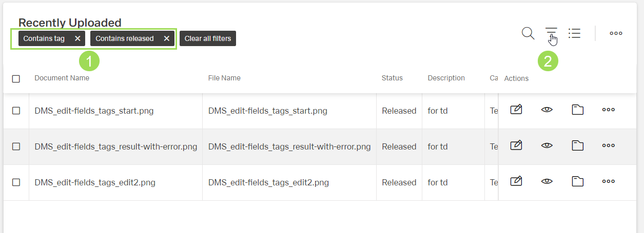Screen dimensions: 644x233
Task: Open the header more options ellipsis
Action: pos(616,33)
